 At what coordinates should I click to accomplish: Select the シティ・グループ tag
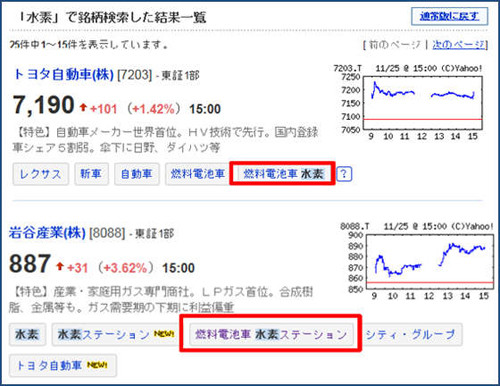pyautogui.click(x=411, y=334)
